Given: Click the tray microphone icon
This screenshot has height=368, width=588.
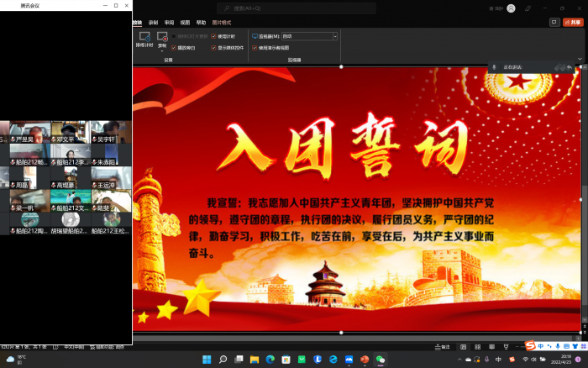Looking at the screenshot, I should click(x=486, y=360).
